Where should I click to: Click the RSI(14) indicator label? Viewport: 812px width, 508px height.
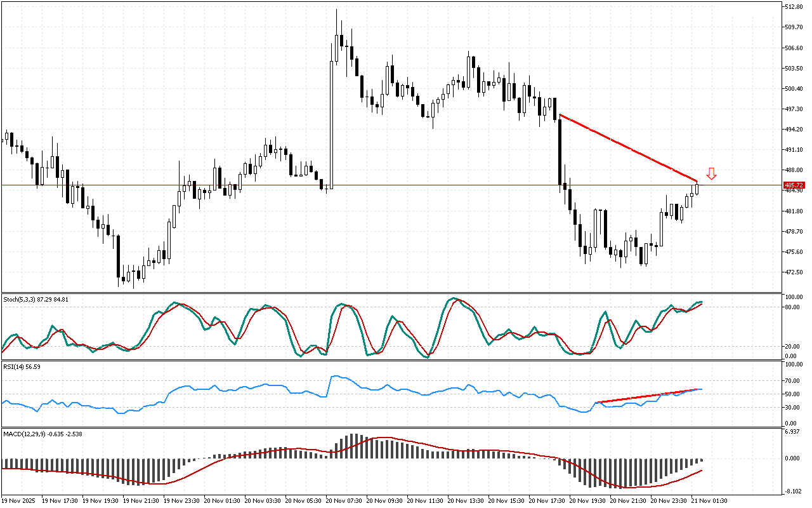pos(22,366)
